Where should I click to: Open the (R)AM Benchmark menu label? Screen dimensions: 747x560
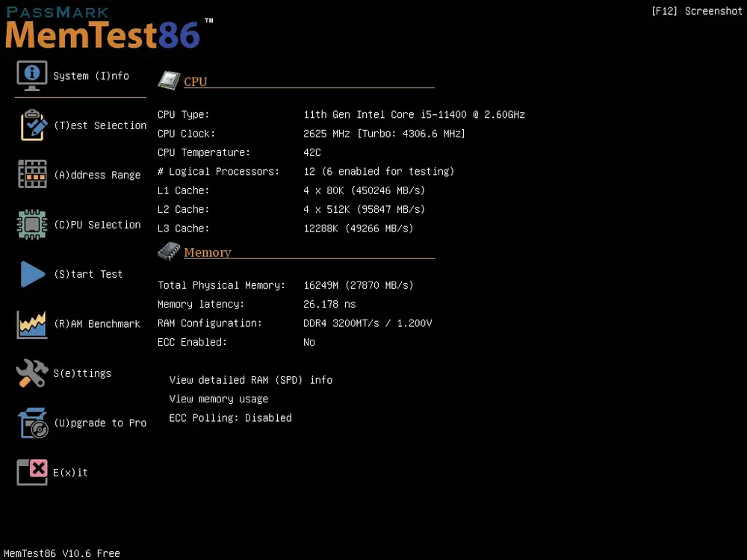point(97,324)
